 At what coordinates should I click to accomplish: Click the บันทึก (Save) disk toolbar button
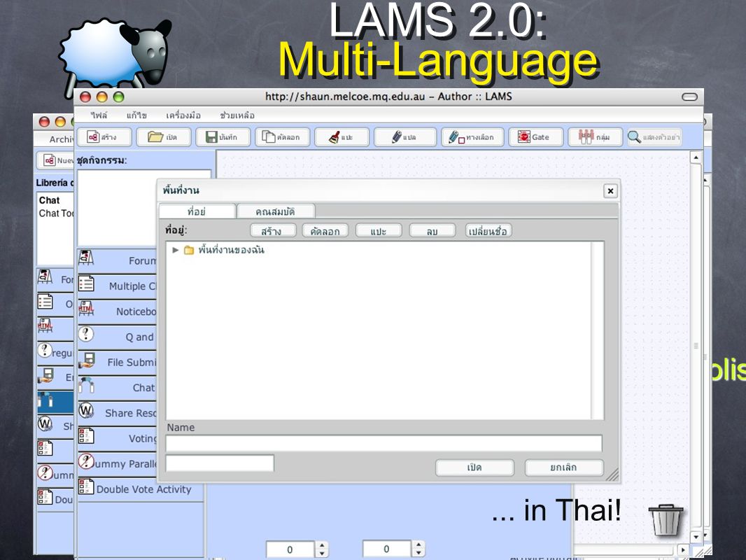tap(223, 137)
